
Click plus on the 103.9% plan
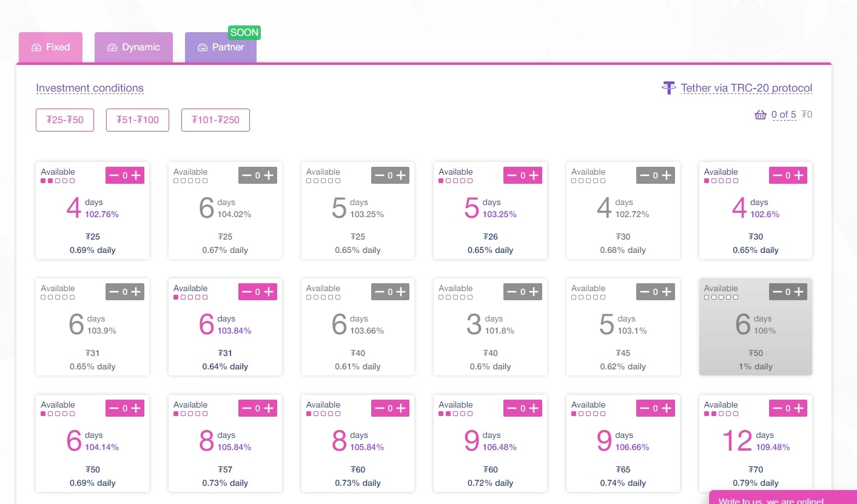[x=136, y=292]
